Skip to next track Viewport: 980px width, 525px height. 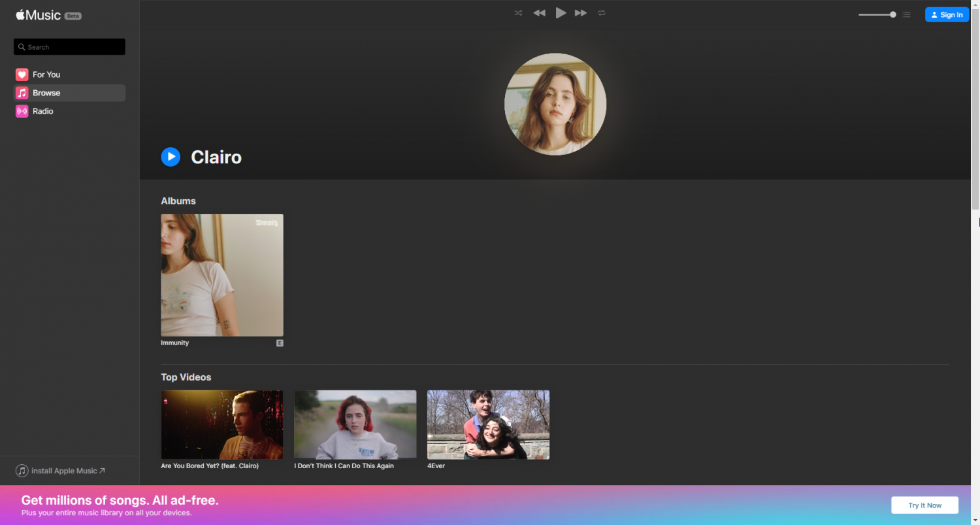(581, 13)
